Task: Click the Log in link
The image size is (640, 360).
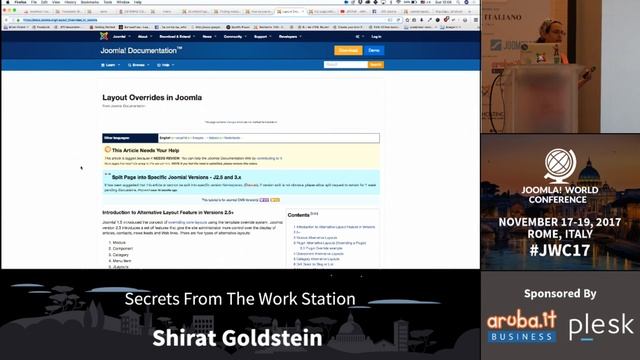Action: pyautogui.click(x=376, y=37)
